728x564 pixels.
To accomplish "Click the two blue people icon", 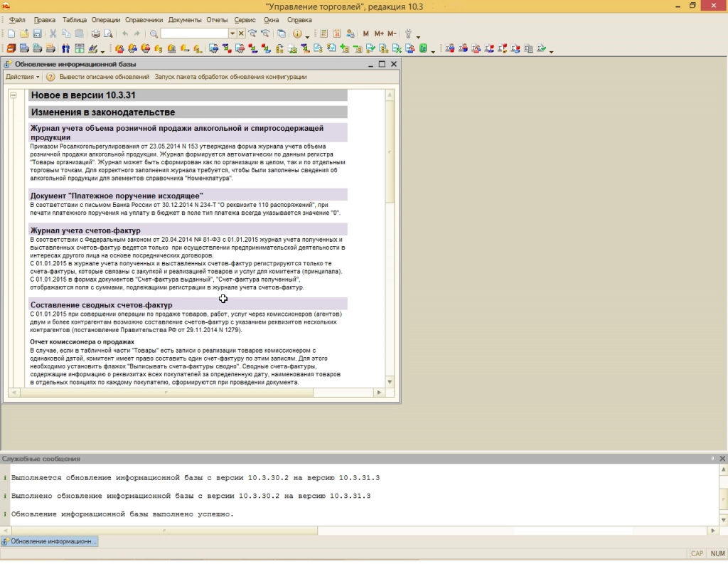I will [65, 48].
